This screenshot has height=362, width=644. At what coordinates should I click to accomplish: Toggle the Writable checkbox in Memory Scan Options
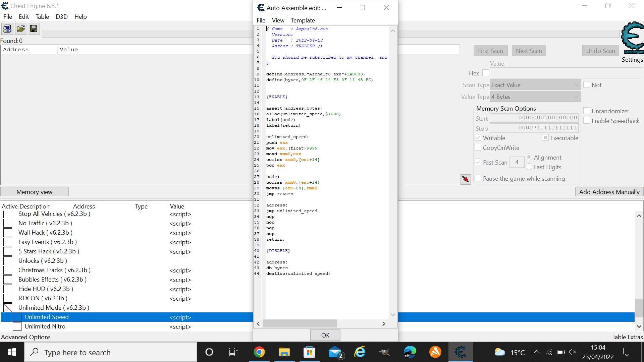pos(479,137)
